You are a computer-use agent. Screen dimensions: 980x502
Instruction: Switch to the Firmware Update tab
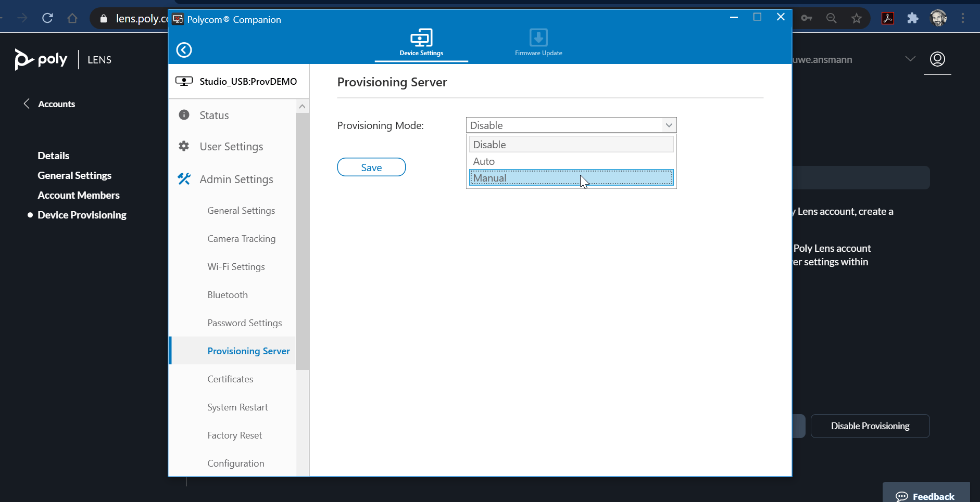(538, 43)
